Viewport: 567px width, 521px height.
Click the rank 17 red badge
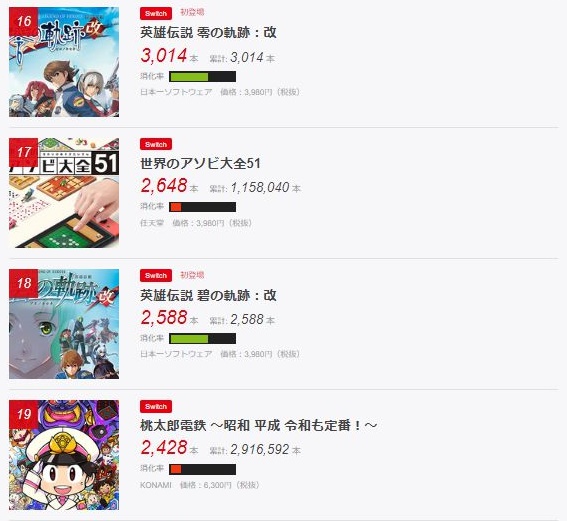24,152
